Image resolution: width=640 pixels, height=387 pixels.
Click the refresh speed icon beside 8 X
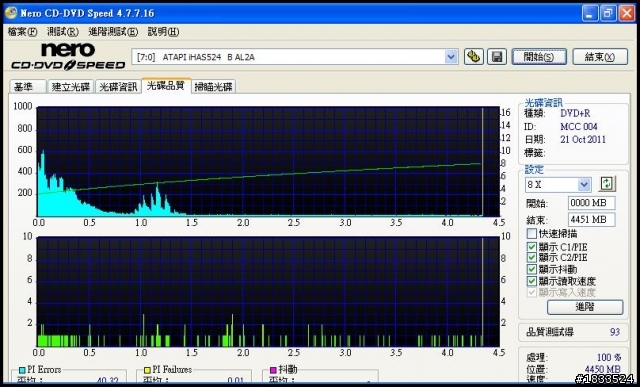point(607,184)
